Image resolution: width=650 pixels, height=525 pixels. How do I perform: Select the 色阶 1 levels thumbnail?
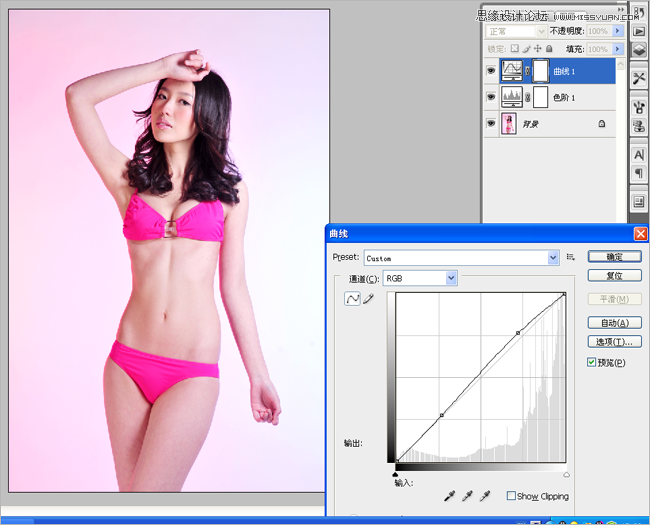click(512, 97)
